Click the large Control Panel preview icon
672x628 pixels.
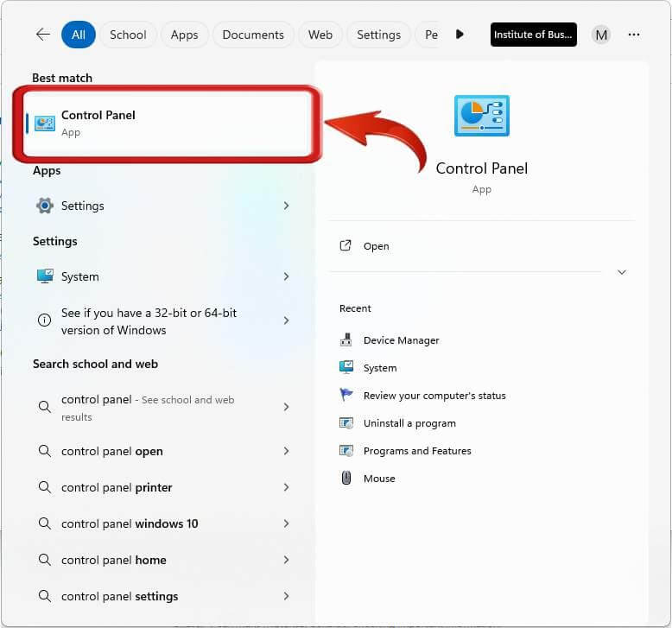[482, 116]
